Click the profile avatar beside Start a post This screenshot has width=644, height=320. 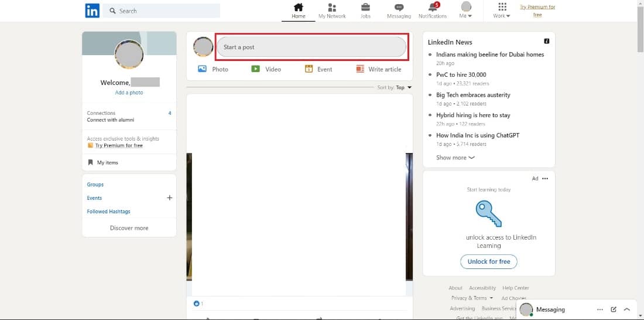coord(203,47)
